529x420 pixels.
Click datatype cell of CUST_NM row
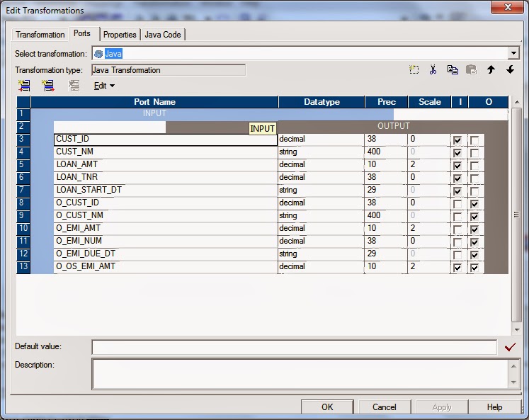(x=321, y=152)
